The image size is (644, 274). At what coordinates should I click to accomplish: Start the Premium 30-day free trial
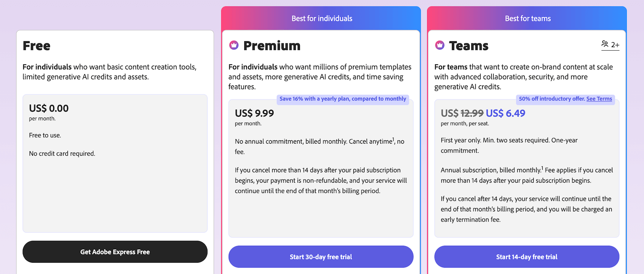pyautogui.click(x=321, y=256)
